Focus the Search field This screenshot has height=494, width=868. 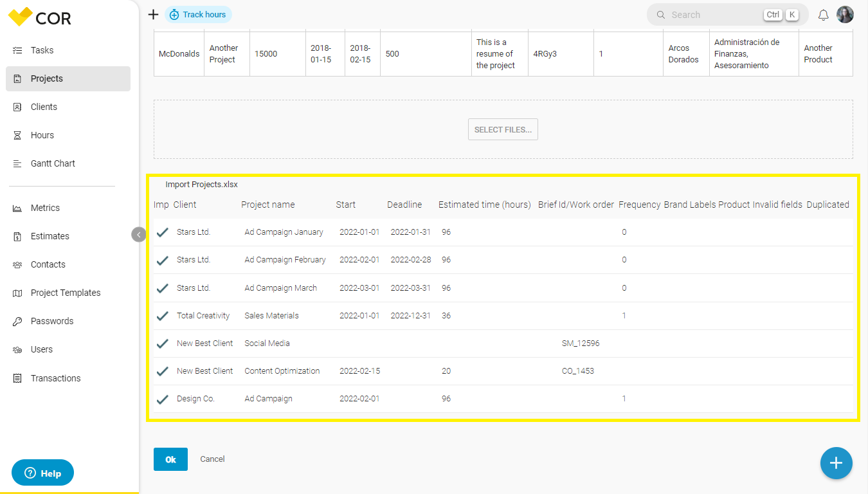727,15
